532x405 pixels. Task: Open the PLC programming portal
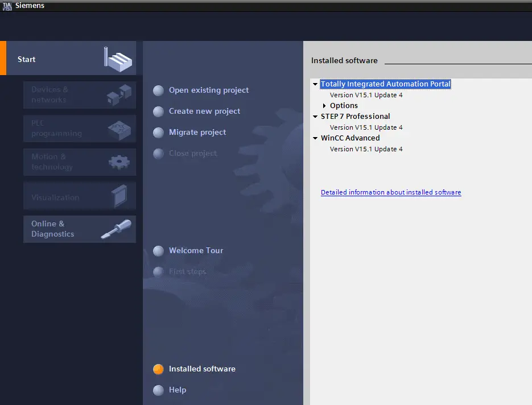pos(80,129)
